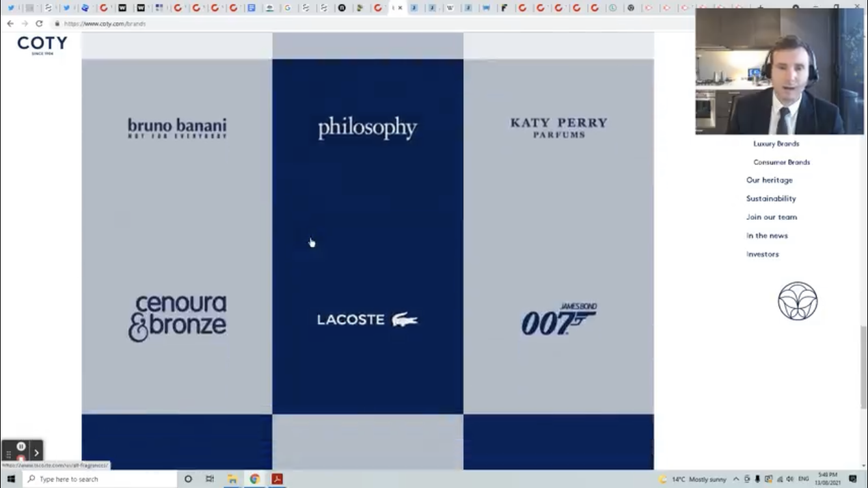
Task: Stop the screen recording
Action: click(x=21, y=458)
